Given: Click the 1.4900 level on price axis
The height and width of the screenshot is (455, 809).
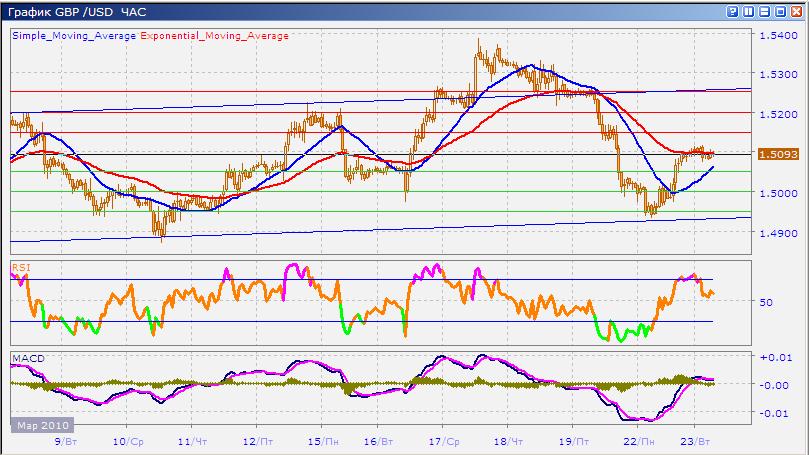Looking at the screenshot, I should tap(778, 233).
